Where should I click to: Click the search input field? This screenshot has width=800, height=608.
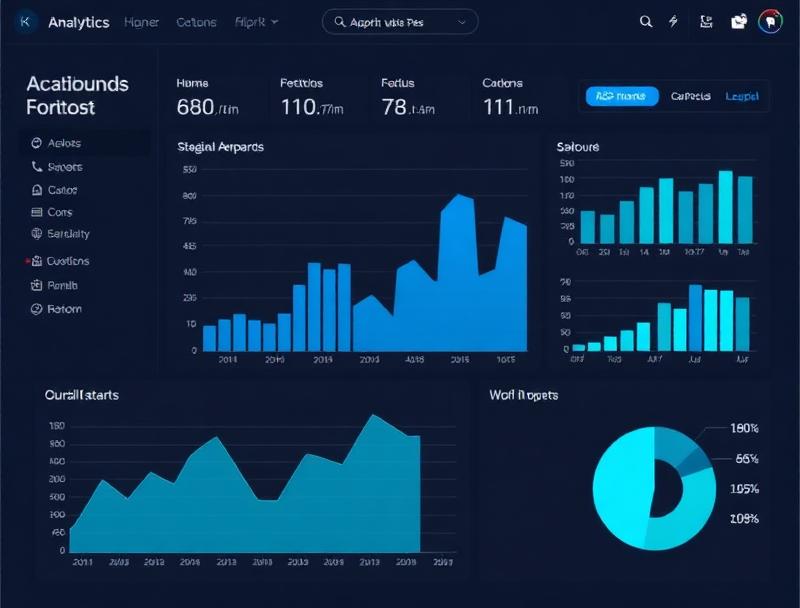tap(400, 22)
